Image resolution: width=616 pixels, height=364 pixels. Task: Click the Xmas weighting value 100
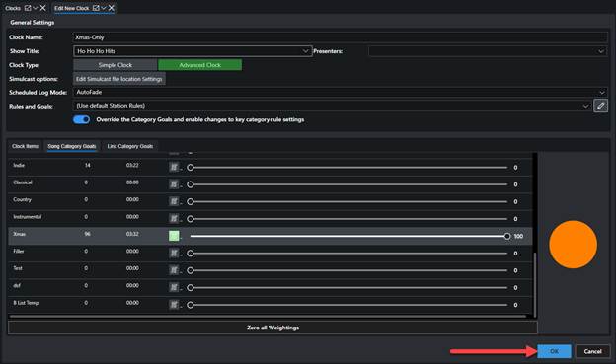518,236
